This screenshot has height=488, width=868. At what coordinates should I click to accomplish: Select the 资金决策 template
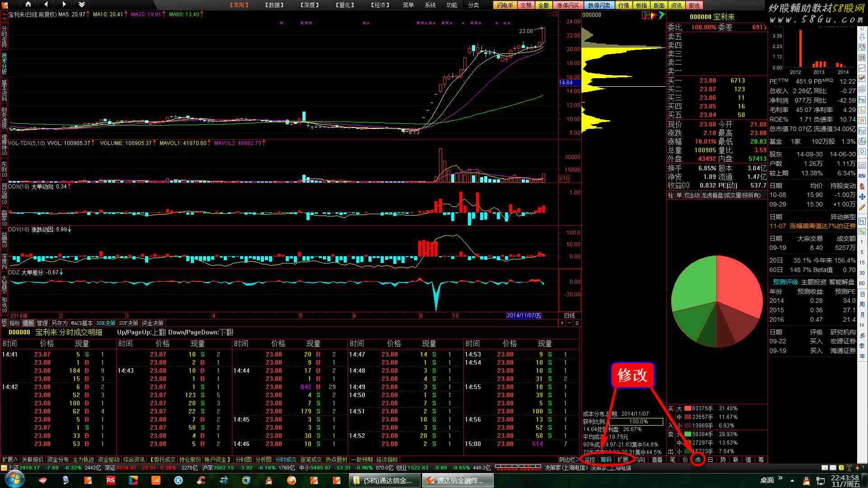click(152, 323)
